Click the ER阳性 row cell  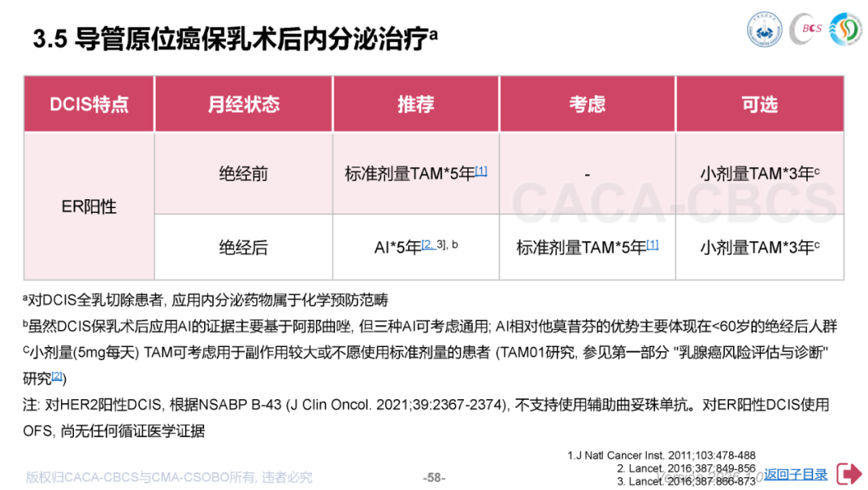(x=88, y=206)
